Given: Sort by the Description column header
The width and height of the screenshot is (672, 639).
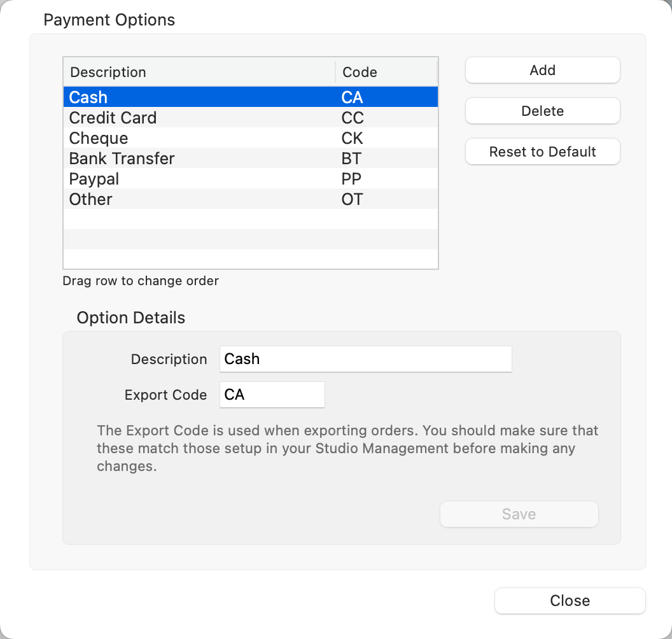Looking at the screenshot, I should (x=199, y=73).
